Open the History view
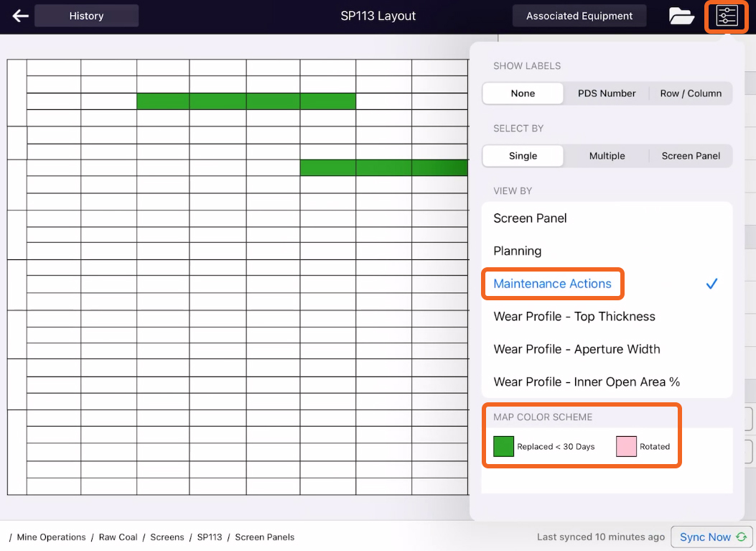The width and height of the screenshot is (756, 551). tap(86, 16)
